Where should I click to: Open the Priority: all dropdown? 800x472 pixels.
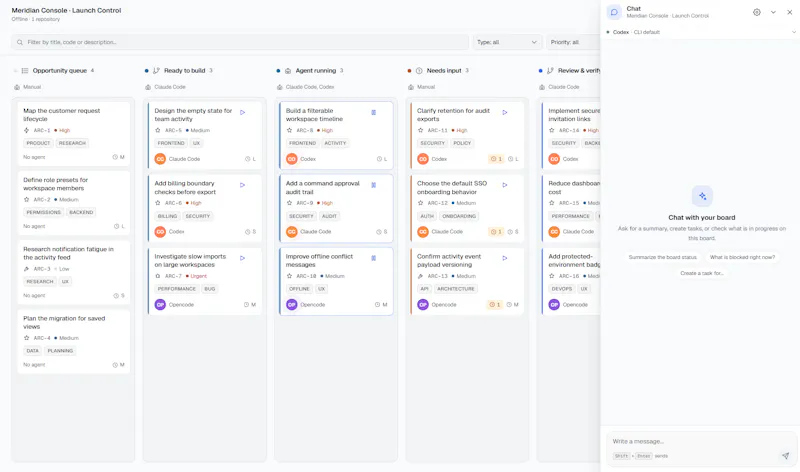coord(573,42)
